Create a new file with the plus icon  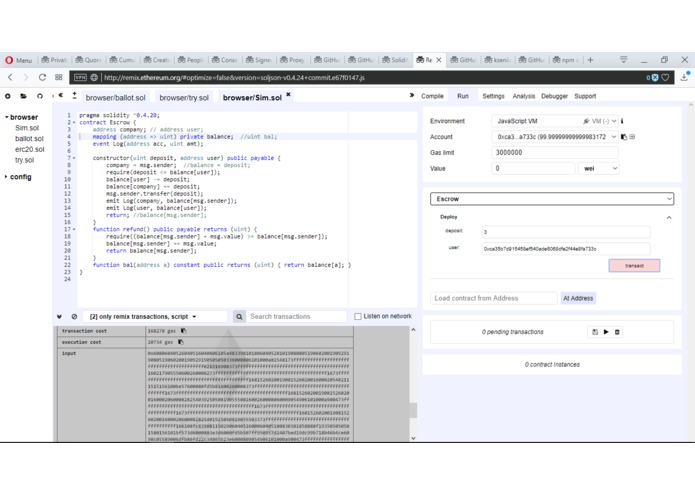pyautogui.click(x=8, y=96)
